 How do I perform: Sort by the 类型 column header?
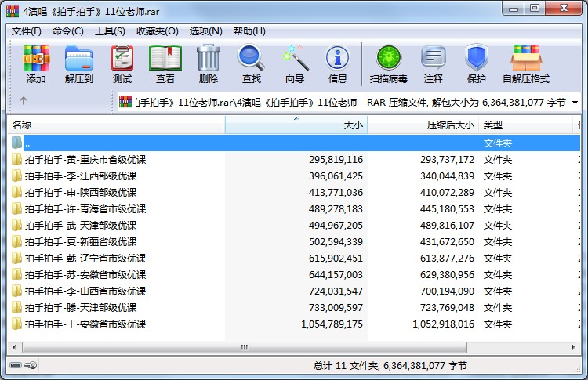pos(525,125)
